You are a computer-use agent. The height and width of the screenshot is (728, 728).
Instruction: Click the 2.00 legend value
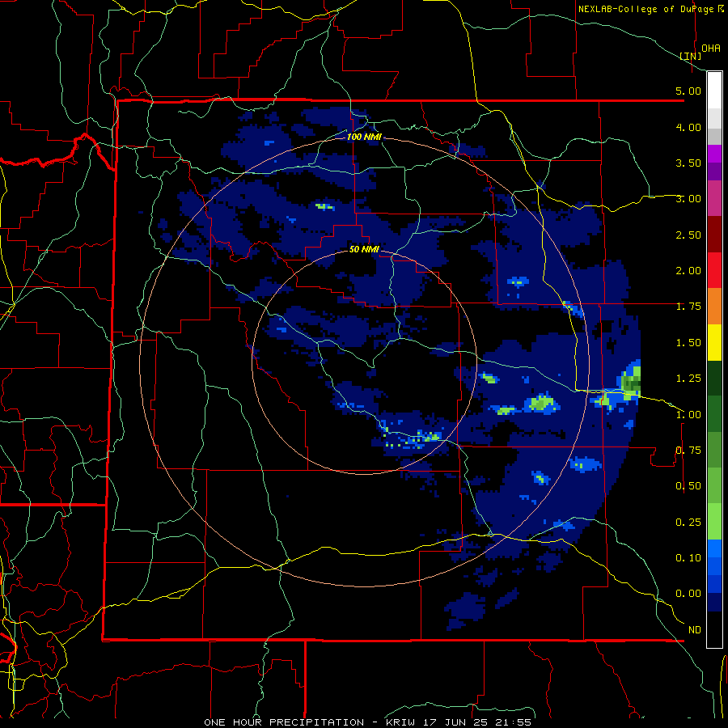[x=688, y=271]
